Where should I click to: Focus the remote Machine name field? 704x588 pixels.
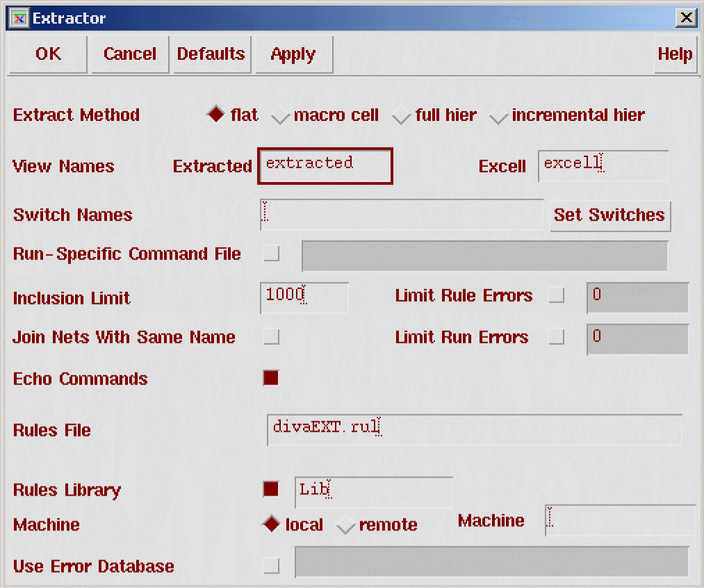click(x=621, y=520)
